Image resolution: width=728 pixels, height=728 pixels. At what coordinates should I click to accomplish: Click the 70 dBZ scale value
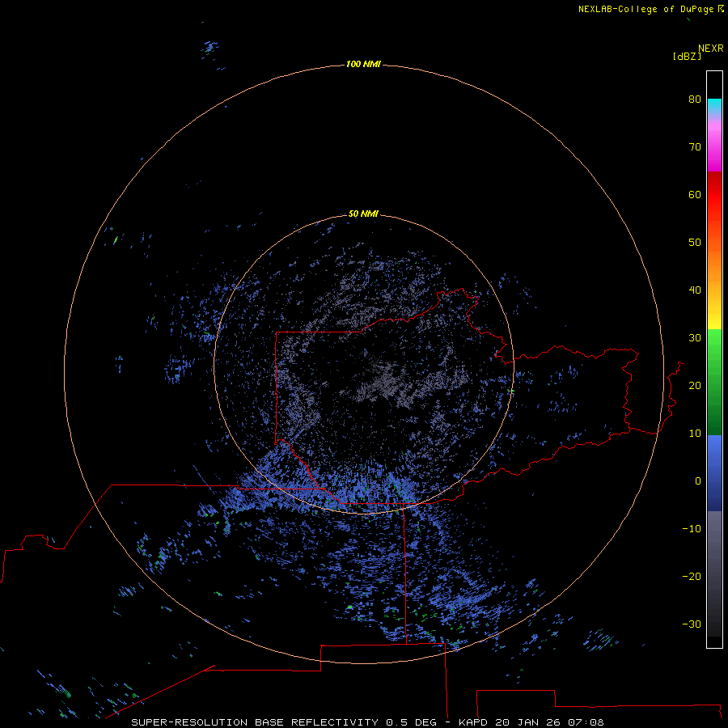tap(695, 146)
